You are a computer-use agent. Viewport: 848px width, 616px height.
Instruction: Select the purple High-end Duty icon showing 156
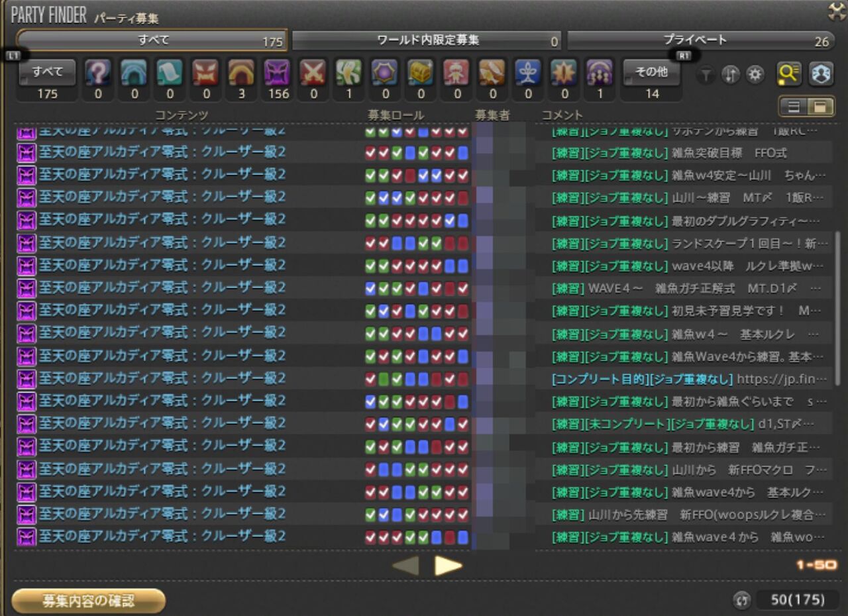coord(277,73)
